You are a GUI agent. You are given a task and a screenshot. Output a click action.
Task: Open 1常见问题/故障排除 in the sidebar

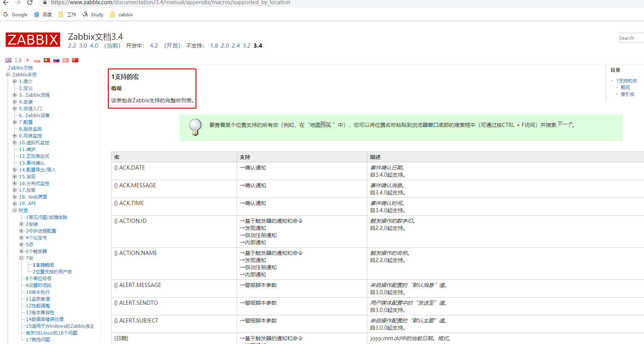(x=46, y=217)
